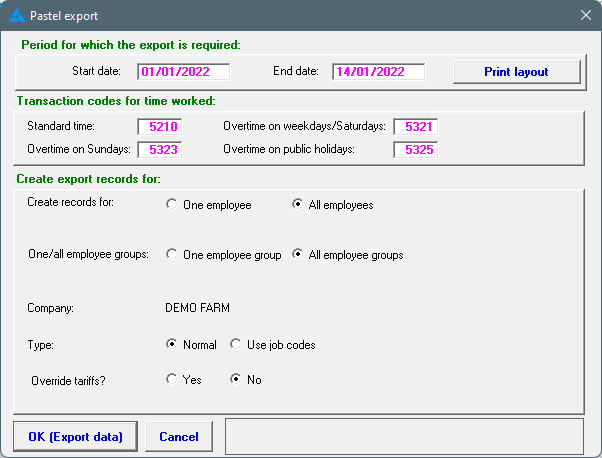Click the OK (Export data) button
602x458 pixels.
click(75, 437)
